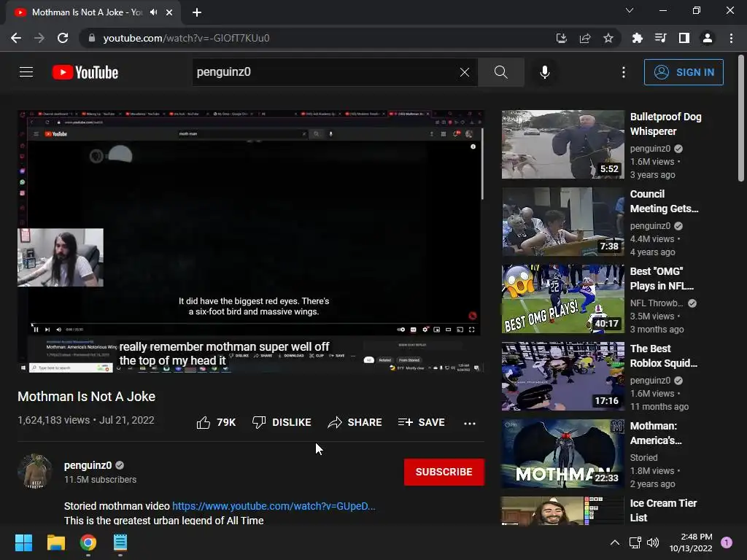Open penguinz0 channel avatar

coord(35,471)
